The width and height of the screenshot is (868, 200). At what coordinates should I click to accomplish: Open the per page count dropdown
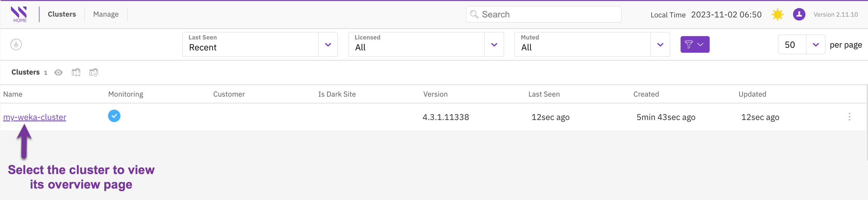(815, 45)
